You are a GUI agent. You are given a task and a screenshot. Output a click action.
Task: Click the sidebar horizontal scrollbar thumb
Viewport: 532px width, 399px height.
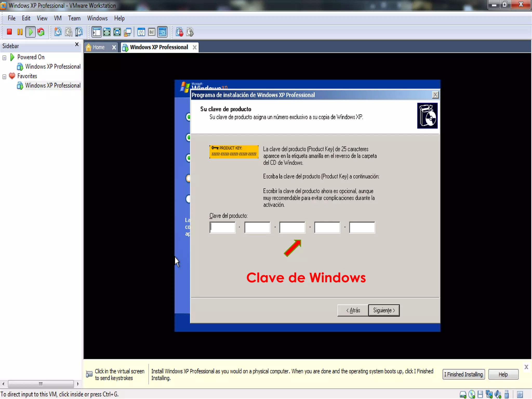41,384
